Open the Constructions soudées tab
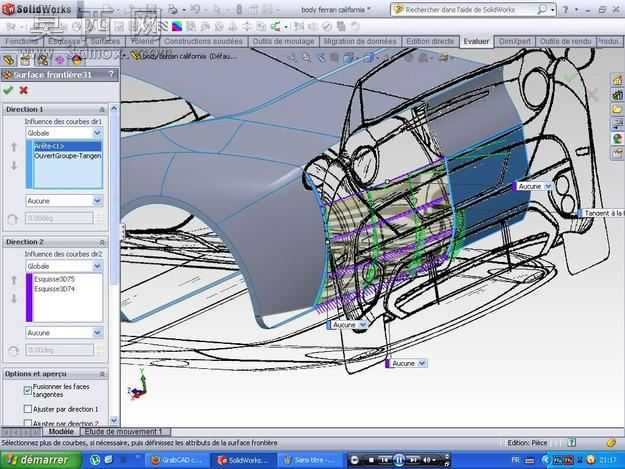The width and height of the screenshot is (625, 469). click(203, 41)
